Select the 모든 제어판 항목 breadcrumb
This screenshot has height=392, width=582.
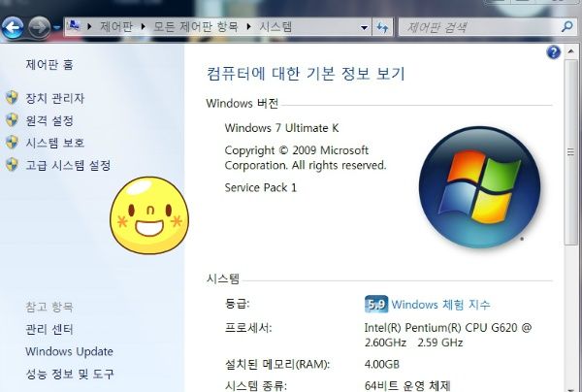[196, 27]
